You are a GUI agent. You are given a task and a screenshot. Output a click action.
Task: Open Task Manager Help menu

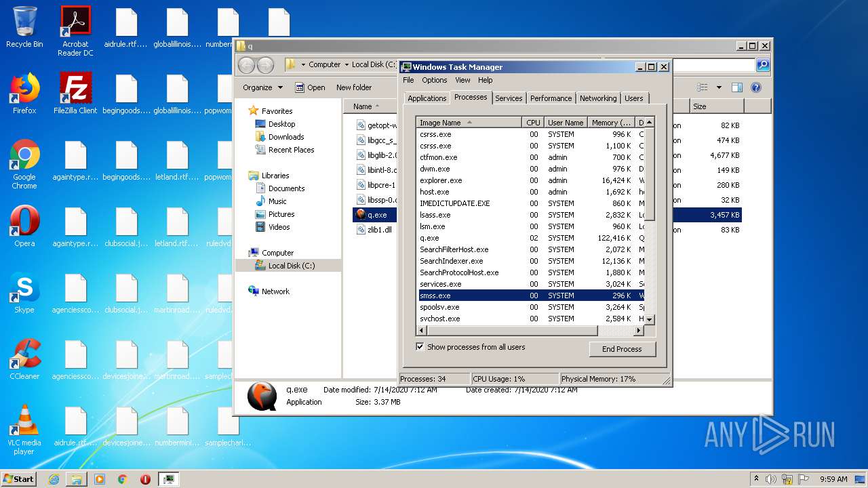click(485, 80)
